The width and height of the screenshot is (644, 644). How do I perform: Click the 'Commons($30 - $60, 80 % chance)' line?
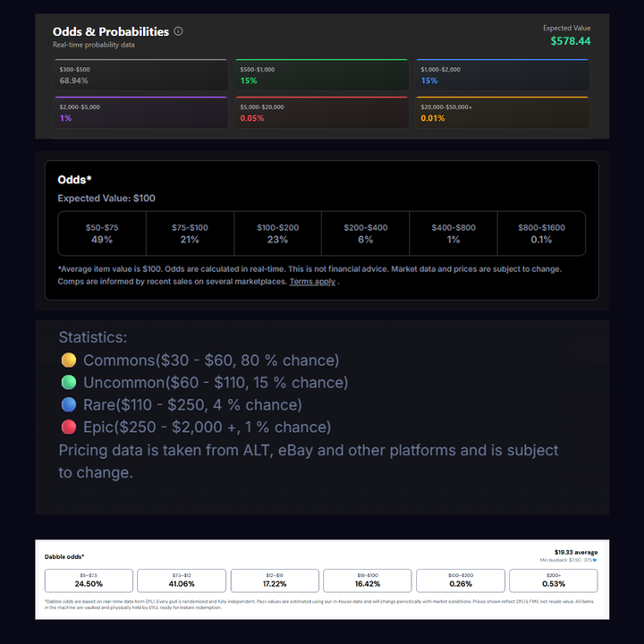click(x=211, y=360)
